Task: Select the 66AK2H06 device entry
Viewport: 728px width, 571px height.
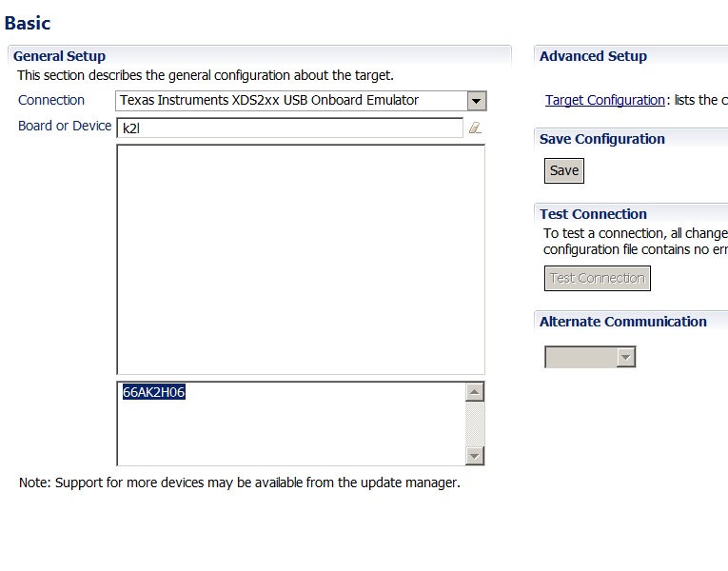Action: [154, 392]
